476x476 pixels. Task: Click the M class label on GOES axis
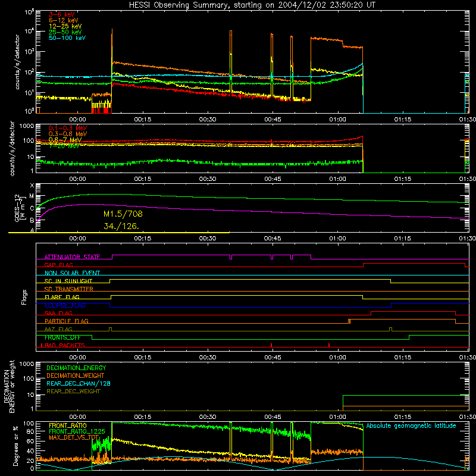click(x=32, y=196)
